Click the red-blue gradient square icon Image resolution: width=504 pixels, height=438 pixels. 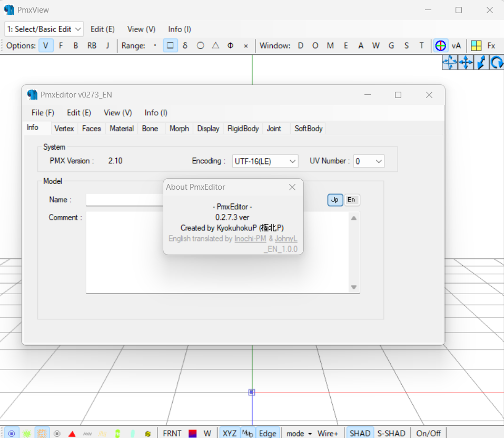193,433
